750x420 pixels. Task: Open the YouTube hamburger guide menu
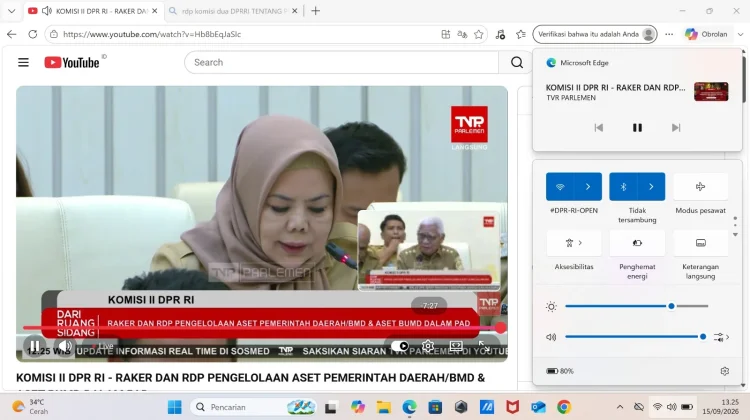pos(23,63)
